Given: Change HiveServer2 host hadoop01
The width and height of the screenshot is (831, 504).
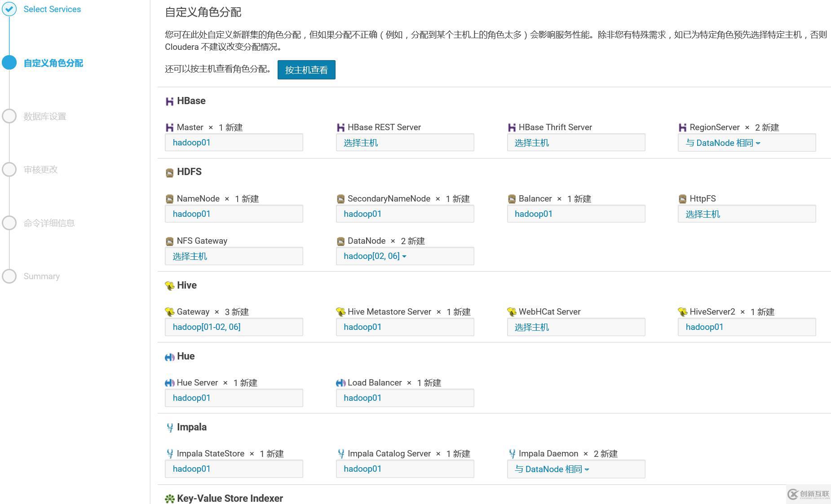Looking at the screenshot, I should coord(747,327).
